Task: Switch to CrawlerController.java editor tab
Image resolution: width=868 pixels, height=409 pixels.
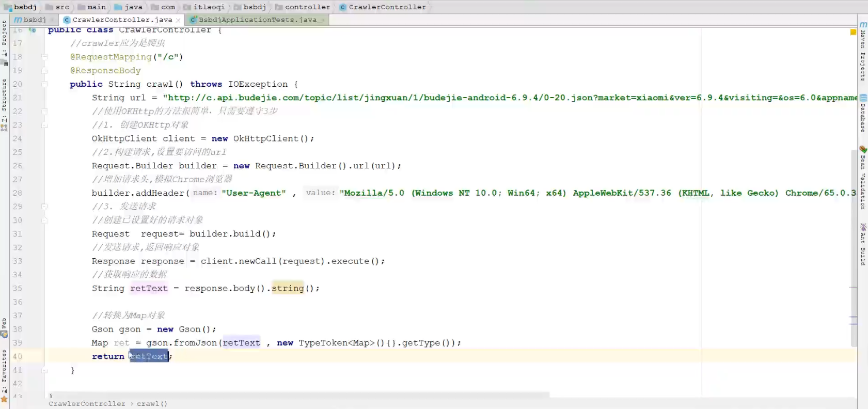Action: click(122, 20)
